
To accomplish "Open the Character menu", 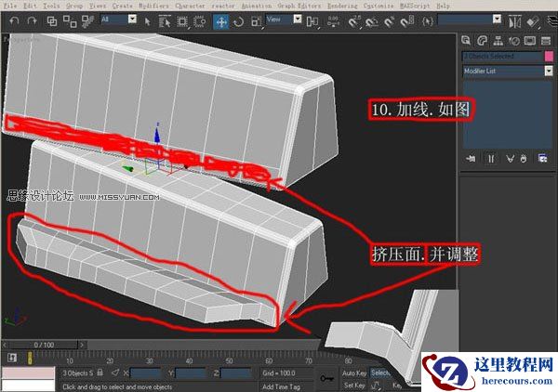I will point(190,6).
